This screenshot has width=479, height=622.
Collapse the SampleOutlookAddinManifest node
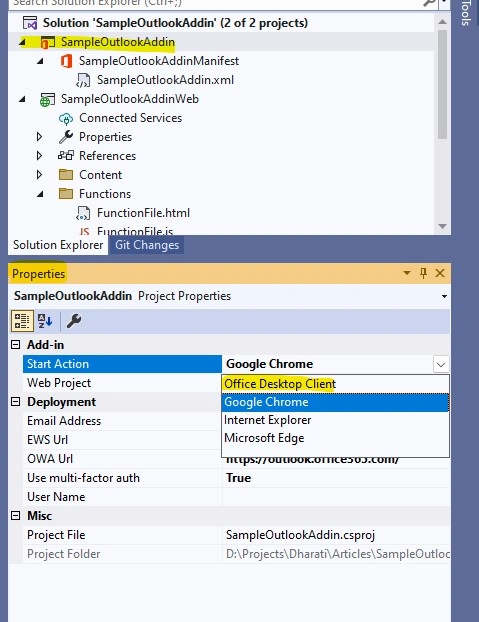(x=40, y=61)
